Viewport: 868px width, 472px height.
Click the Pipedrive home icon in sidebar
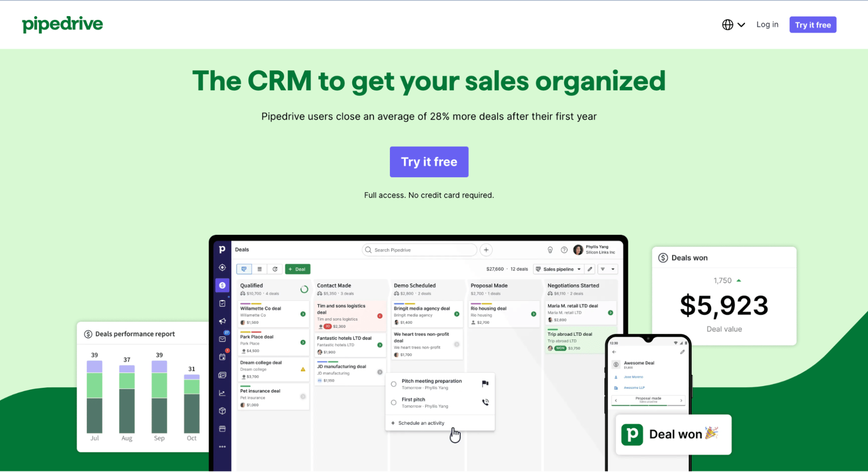[223, 249]
